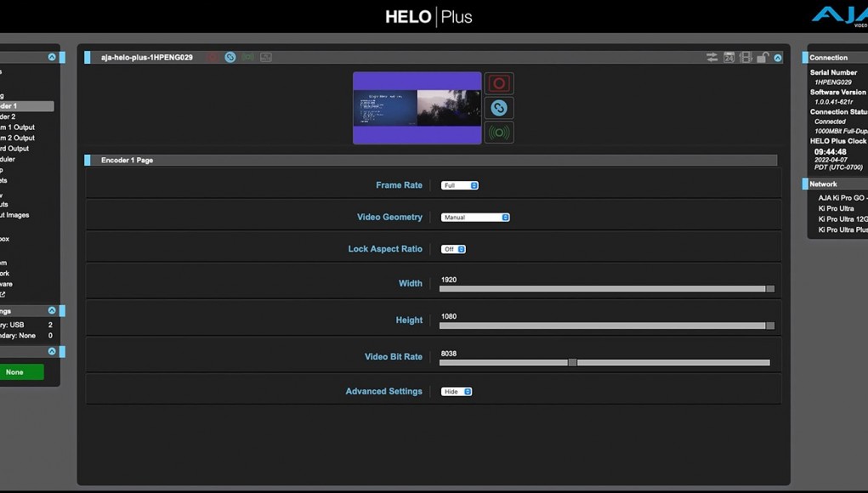Click Ki Pro Ultra Plus network device
This screenshot has height=493, width=868.
(842, 229)
